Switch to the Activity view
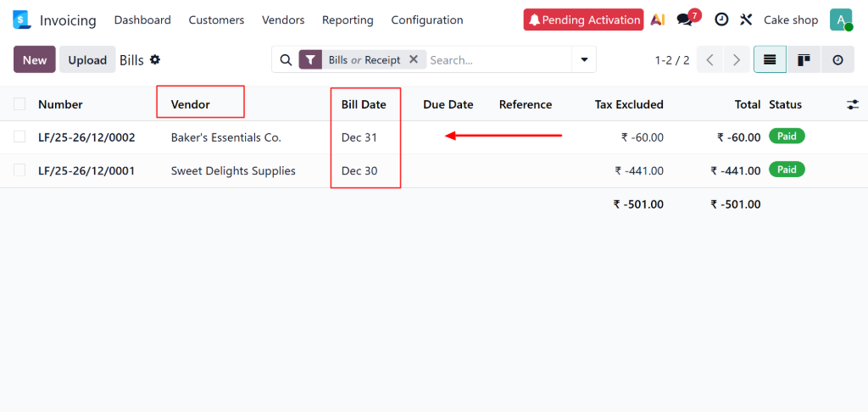 [837, 59]
